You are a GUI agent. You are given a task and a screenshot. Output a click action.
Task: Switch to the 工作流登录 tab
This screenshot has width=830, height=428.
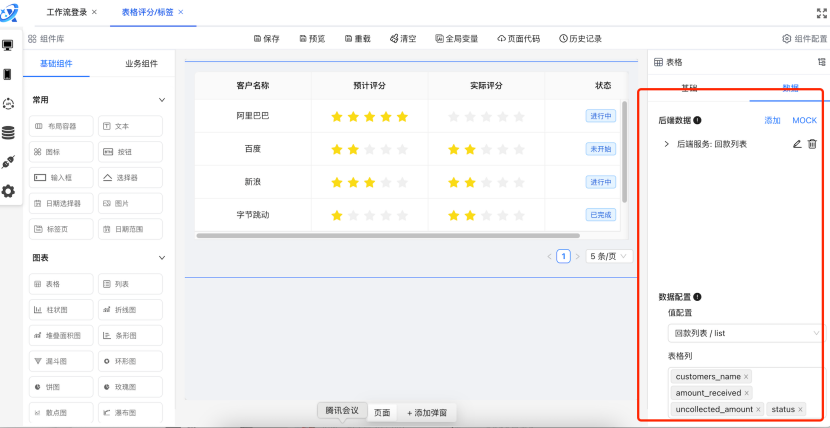tap(67, 12)
